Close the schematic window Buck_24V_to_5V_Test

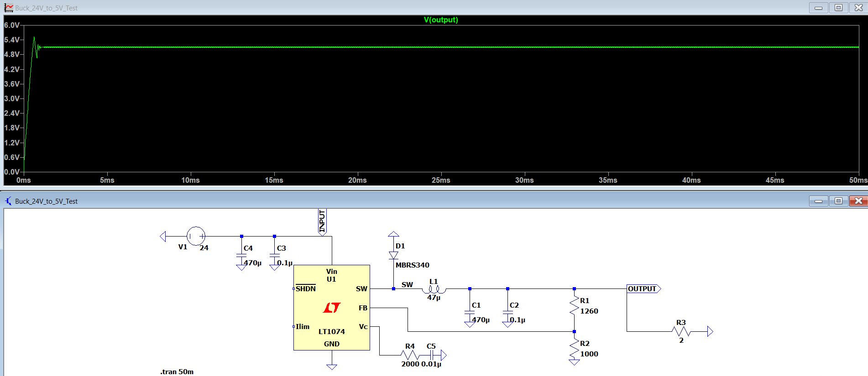coord(858,201)
